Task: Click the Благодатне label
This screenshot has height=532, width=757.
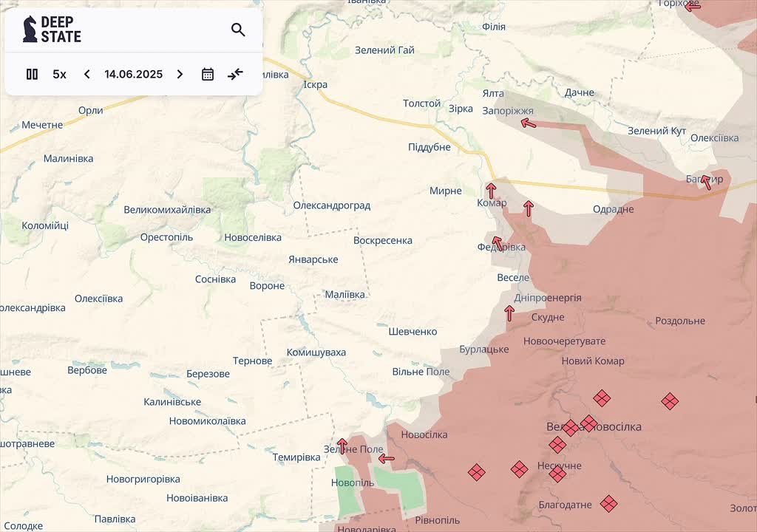Action: point(565,505)
